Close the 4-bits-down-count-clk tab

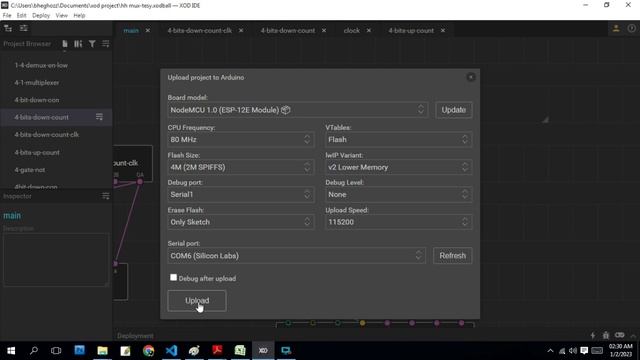[241, 31]
